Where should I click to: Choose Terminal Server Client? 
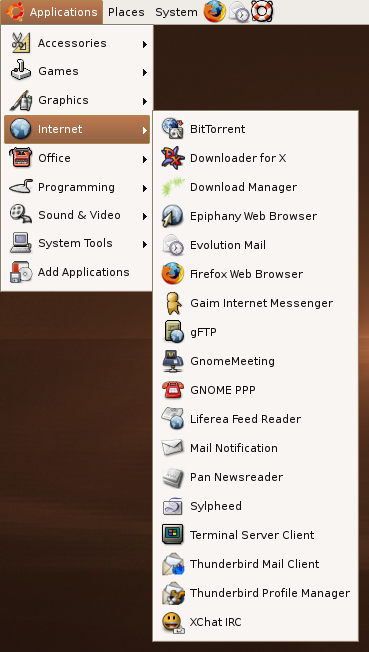coord(255,535)
